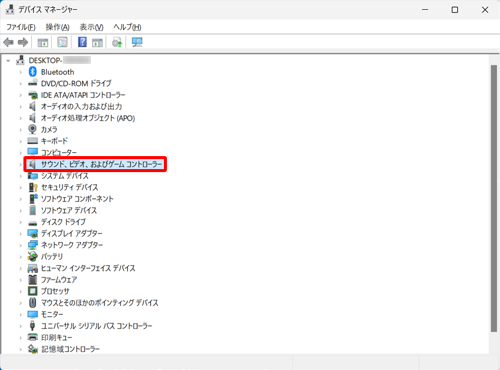Image resolution: width=500 pixels, height=370 pixels.
Task: Click the blue Help question mark icon
Action: click(82, 42)
